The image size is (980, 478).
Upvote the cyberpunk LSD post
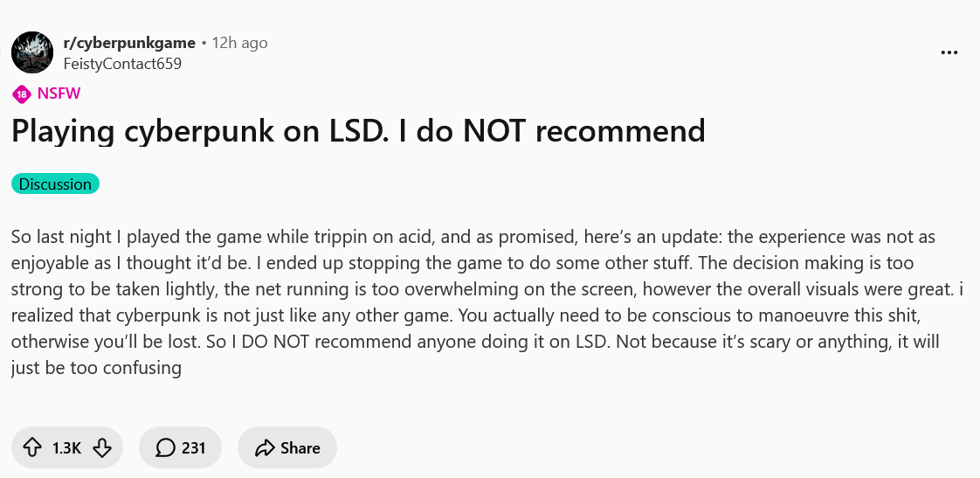[32, 448]
